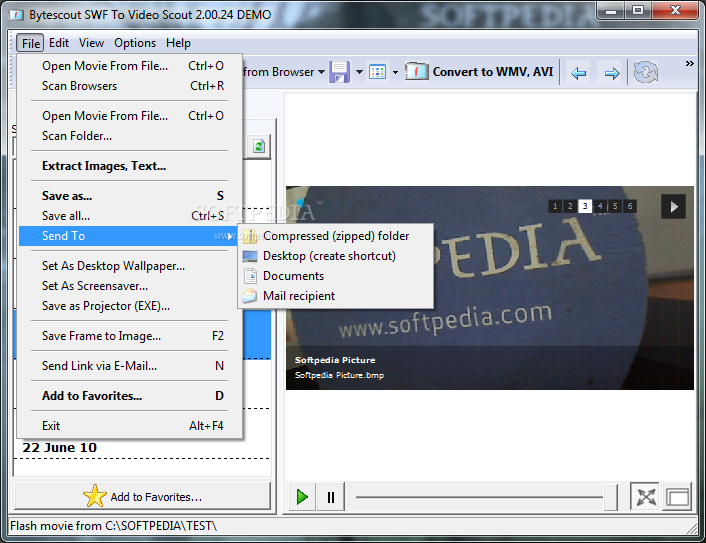
Task: Jump to slide 6 in preview
Action: pyautogui.click(x=630, y=206)
